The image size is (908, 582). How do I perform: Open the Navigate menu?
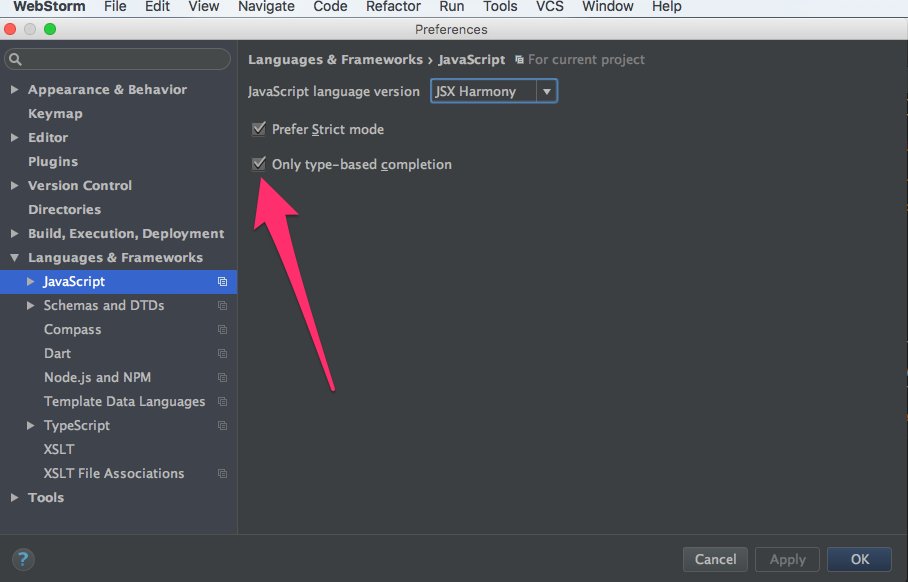pos(266,7)
